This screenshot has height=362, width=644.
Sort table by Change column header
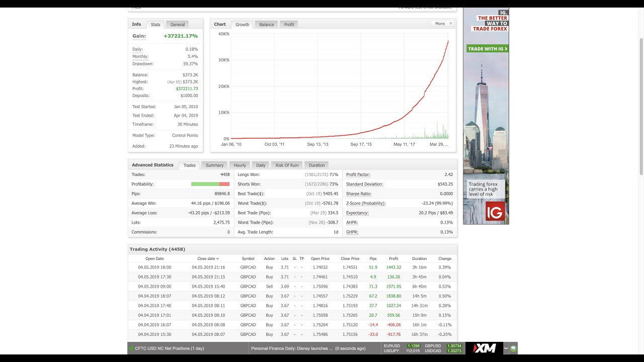pos(445,259)
